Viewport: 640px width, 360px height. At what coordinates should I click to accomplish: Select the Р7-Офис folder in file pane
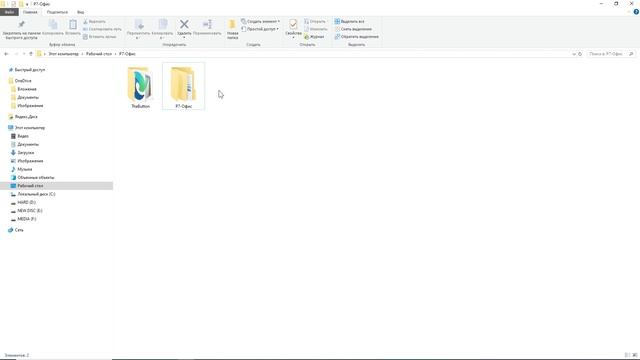[x=183, y=87]
